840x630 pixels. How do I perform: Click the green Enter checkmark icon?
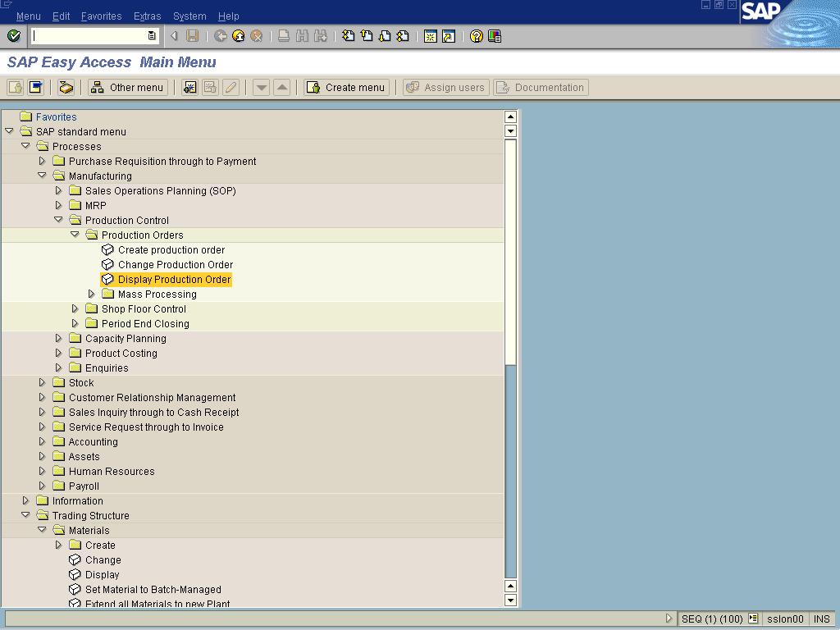13,36
